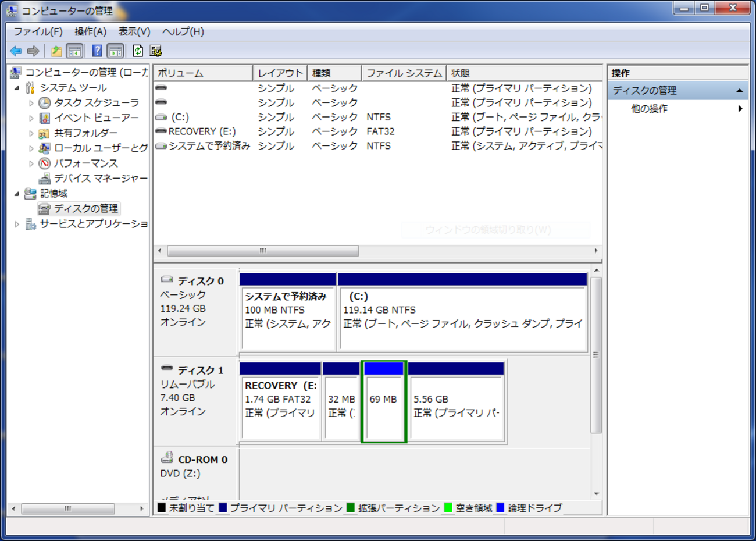The height and width of the screenshot is (541, 756).
Task: Sort by the 種類 column header
Action: click(334, 73)
